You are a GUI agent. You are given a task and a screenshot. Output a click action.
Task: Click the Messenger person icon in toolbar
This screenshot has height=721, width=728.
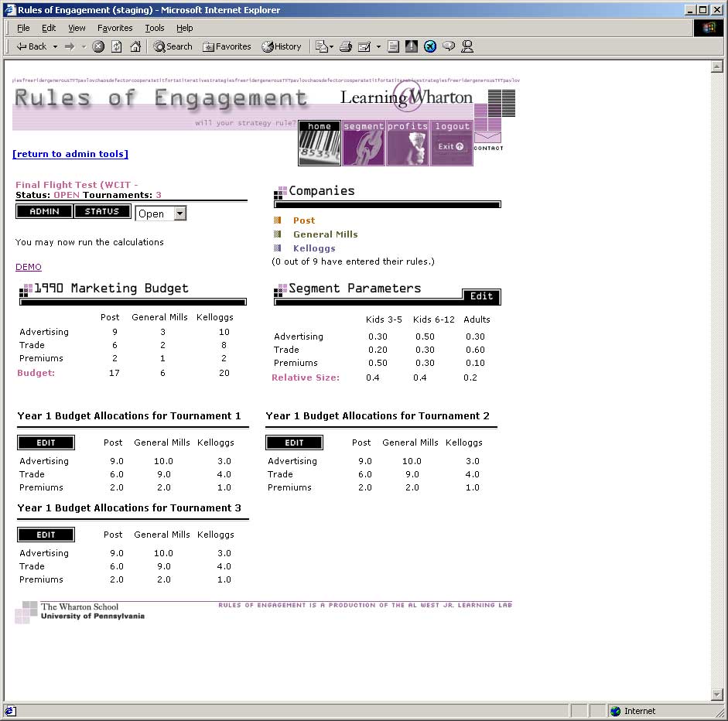pyautogui.click(x=467, y=46)
